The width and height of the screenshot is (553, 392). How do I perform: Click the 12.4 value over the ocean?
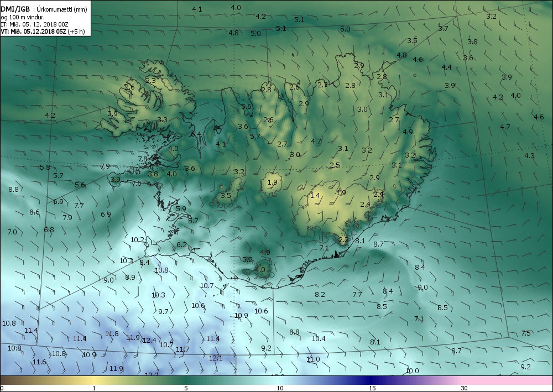click(x=149, y=340)
